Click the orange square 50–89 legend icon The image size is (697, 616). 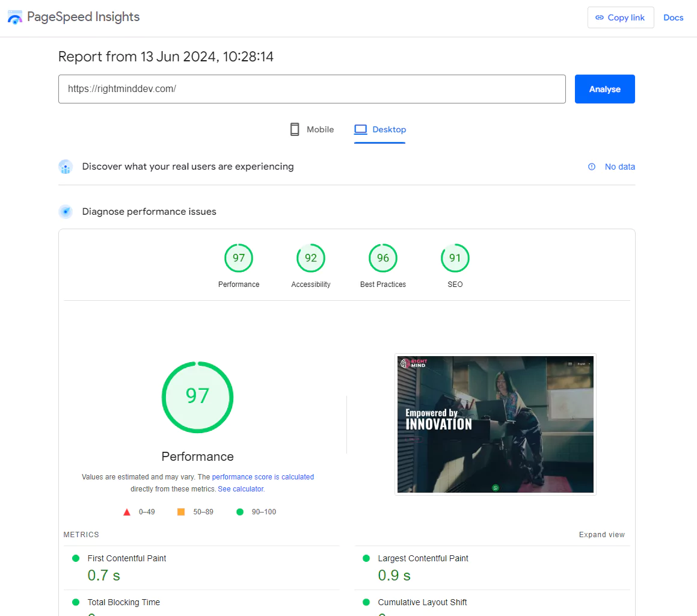click(181, 512)
